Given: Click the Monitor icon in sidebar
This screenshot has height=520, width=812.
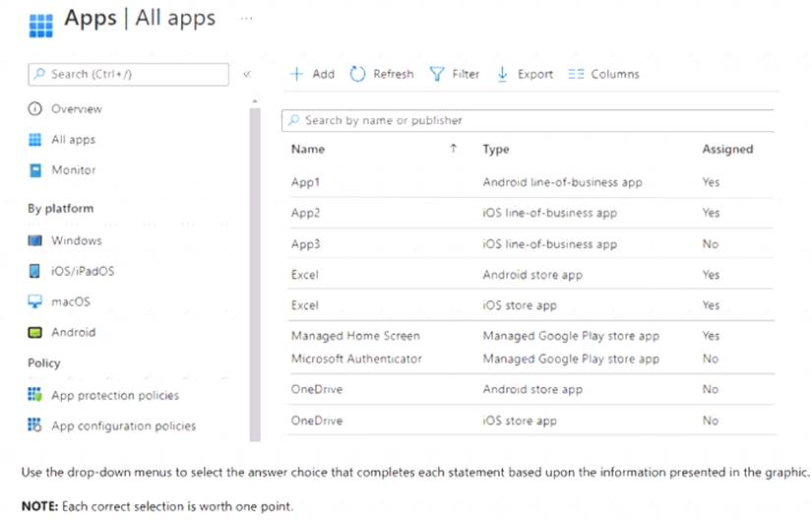Looking at the screenshot, I should [35, 170].
